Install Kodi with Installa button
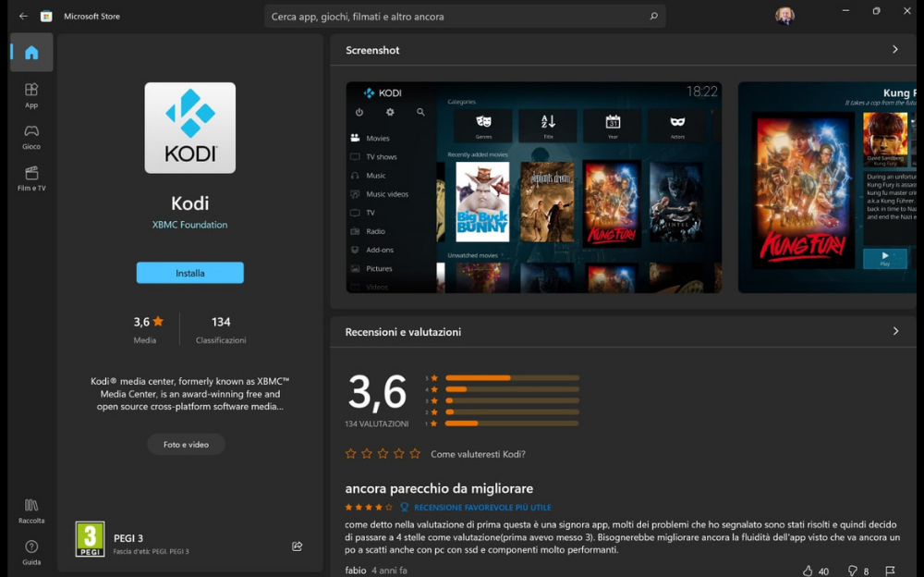Screen dimensions: 924x577 [189, 273]
